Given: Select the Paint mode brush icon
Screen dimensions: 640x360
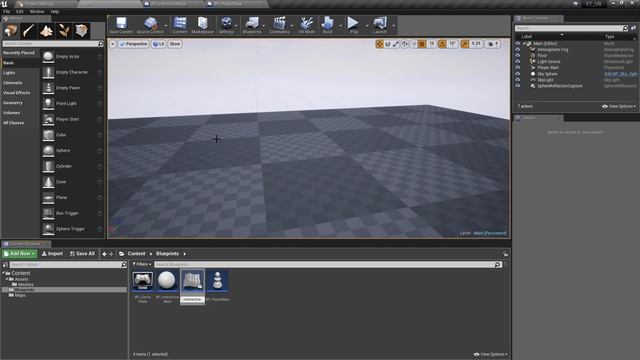Looking at the screenshot, I should point(29,31).
